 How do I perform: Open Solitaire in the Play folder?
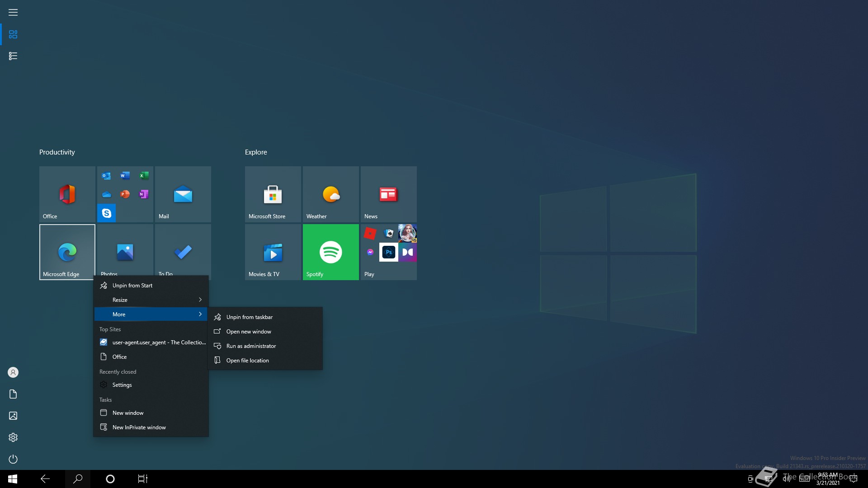click(x=389, y=233)
